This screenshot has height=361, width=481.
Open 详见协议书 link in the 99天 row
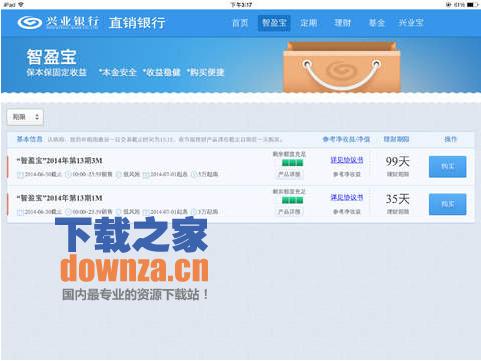tap(347, 160)
